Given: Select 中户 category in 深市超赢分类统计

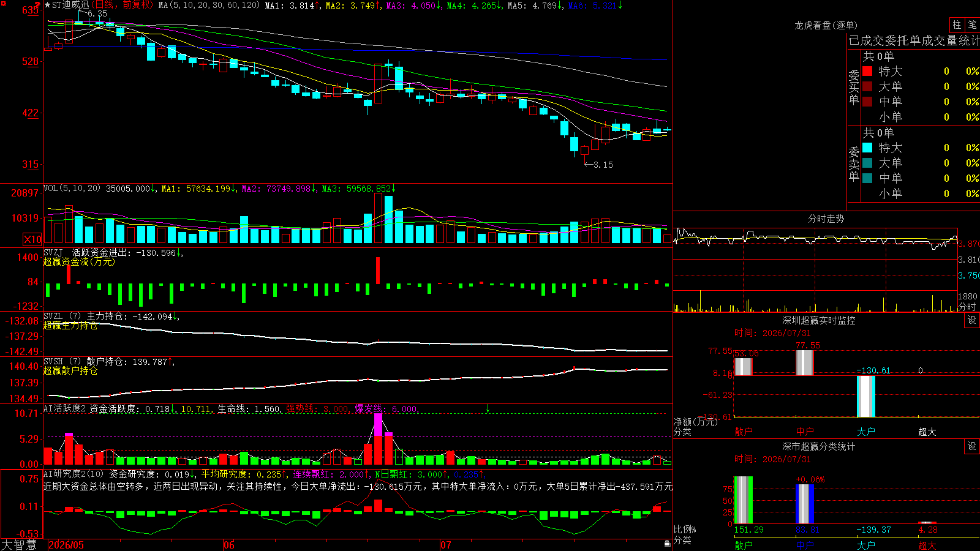Looking at the screenshot, I should (x=805, y=545).
